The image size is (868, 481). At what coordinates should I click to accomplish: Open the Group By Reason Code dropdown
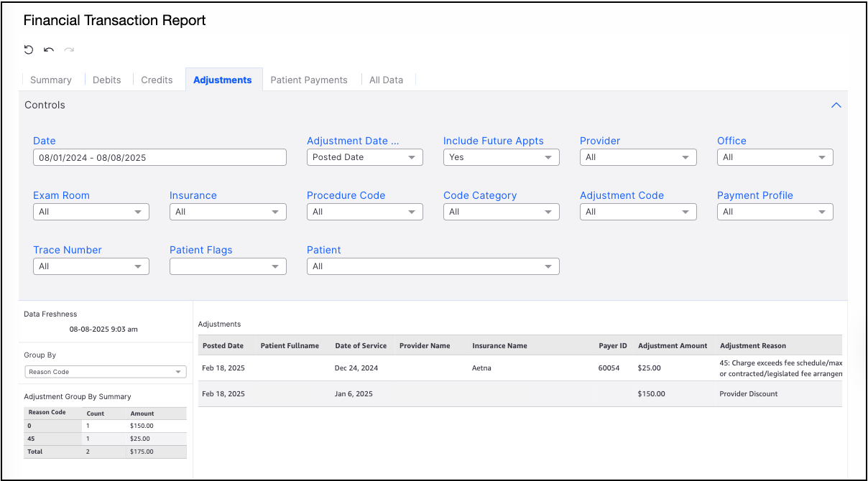[x=106, y=372]
